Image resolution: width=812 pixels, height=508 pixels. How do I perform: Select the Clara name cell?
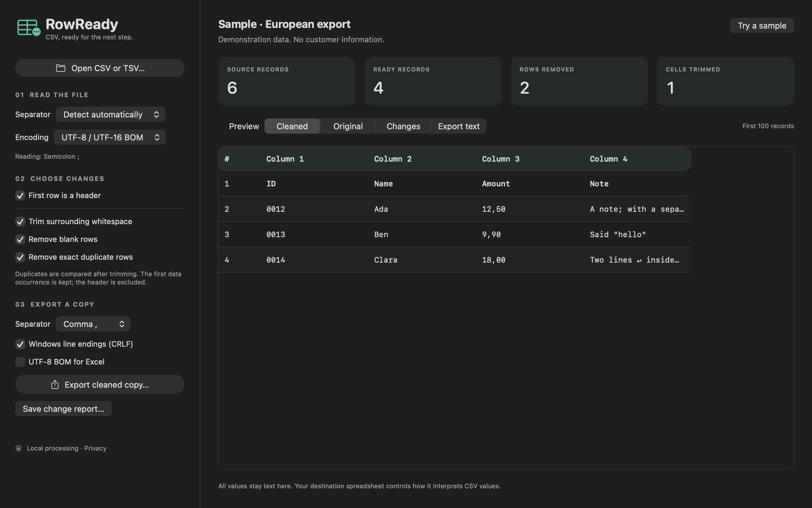386,260
